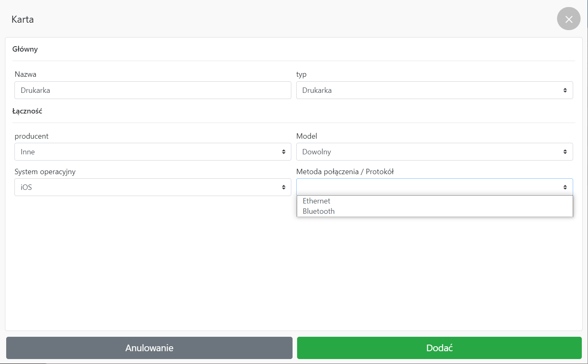Click the Metoda połączenia / Protokół label
588x364 pixels.
pyautogui.click(x=345, y=172)
